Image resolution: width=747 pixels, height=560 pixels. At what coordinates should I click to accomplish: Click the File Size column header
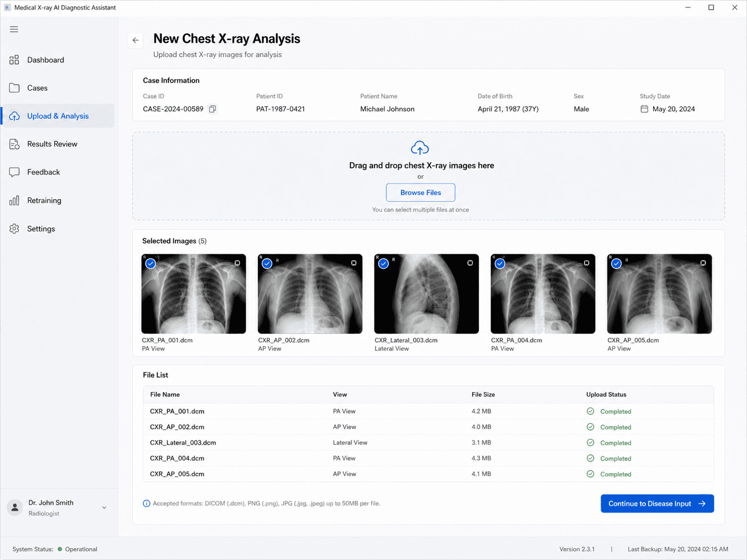483,394
